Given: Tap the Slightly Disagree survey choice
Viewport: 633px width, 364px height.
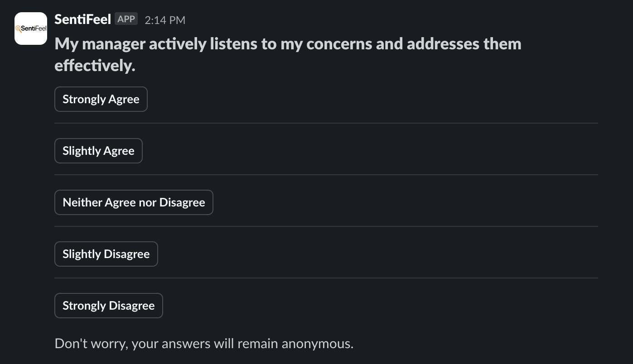Looking at the screenshot, I should 106,254.
